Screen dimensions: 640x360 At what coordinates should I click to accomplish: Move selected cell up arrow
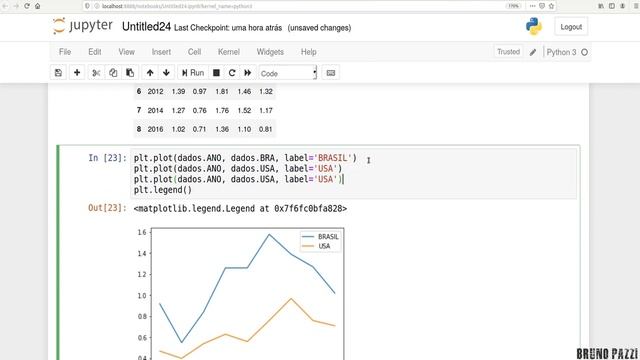click(150, 73)
